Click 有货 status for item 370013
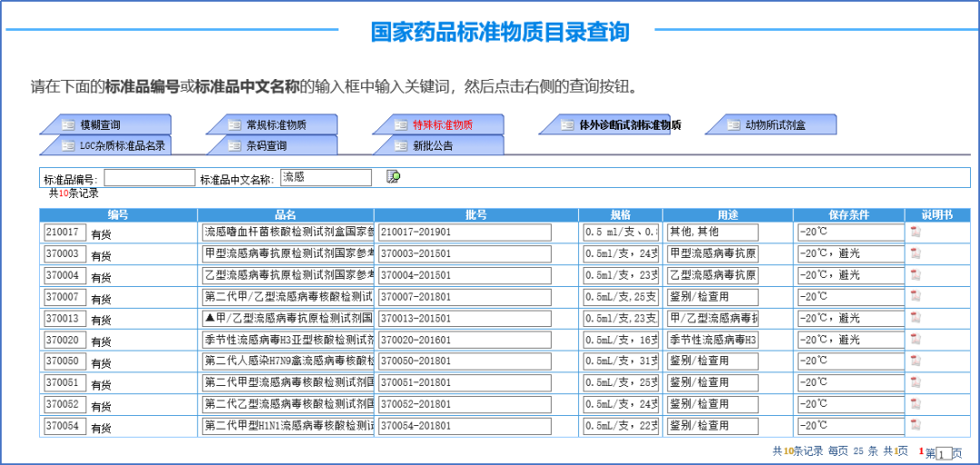Screen dimensions: 980x465 [101, 320]
